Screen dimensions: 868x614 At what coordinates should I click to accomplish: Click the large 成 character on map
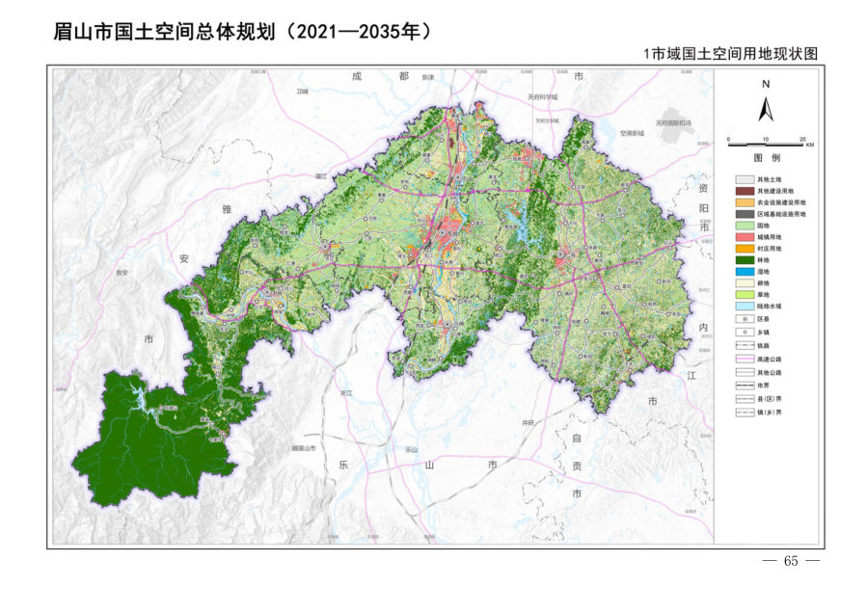point(357,76)
